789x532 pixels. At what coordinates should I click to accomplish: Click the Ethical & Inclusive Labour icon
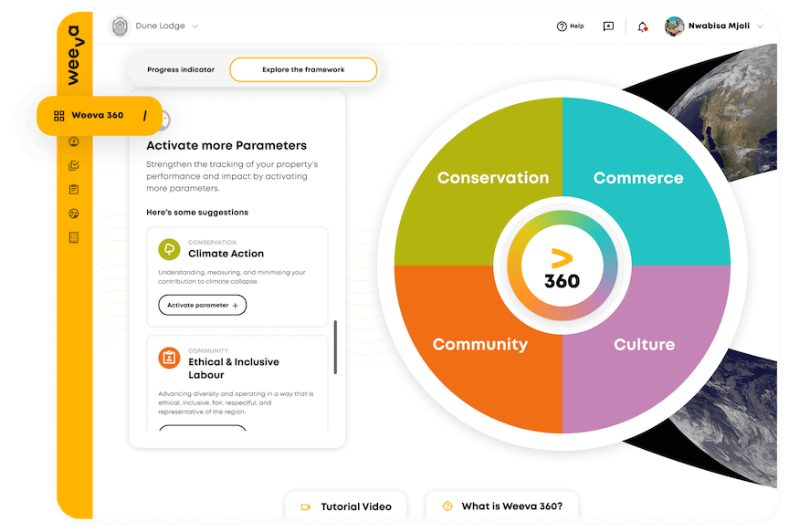(169, 357)
